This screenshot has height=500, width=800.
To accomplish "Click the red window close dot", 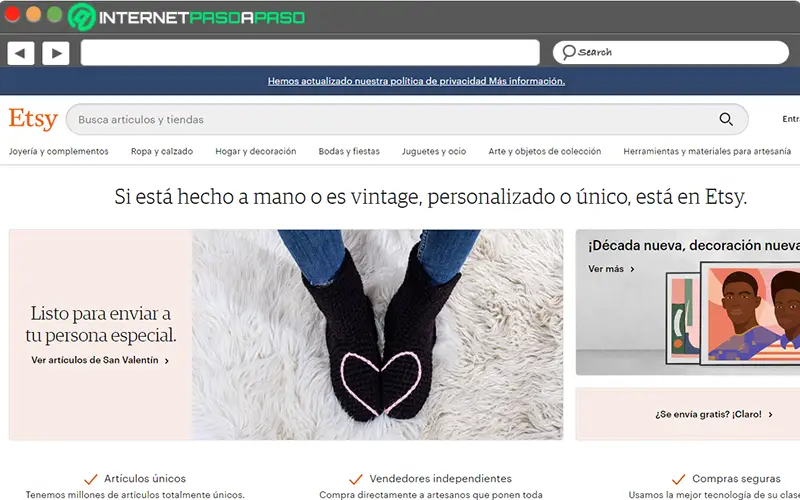I will point(11,14).
